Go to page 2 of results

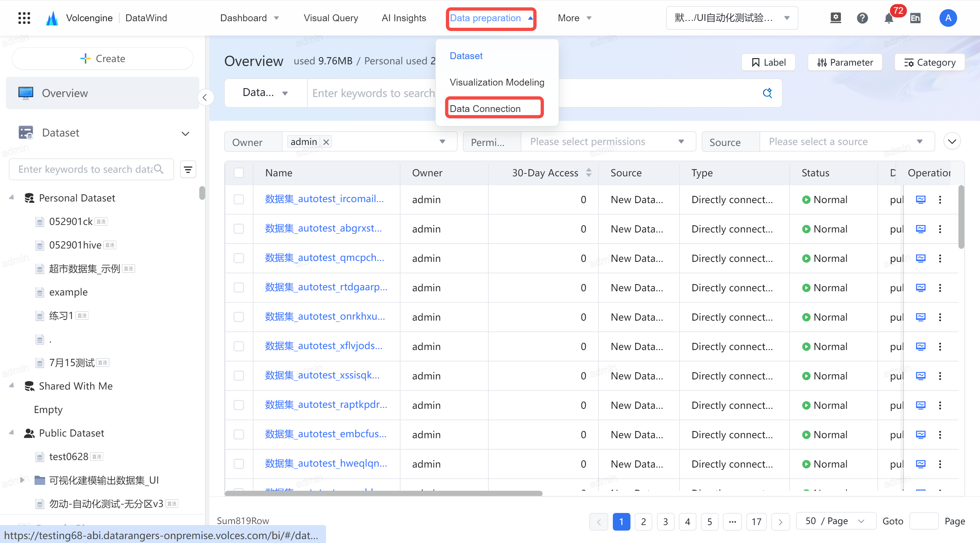tap(643, 521)
